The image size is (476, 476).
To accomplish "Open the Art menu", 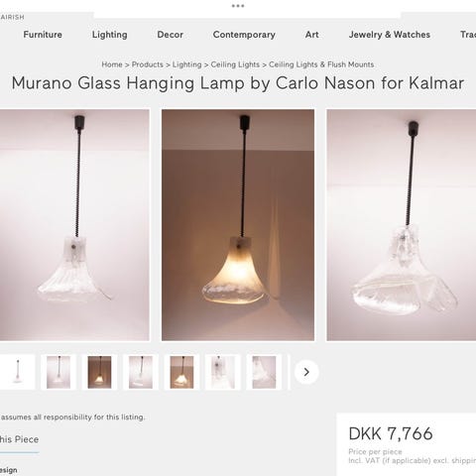I will [x=312, y=35].
